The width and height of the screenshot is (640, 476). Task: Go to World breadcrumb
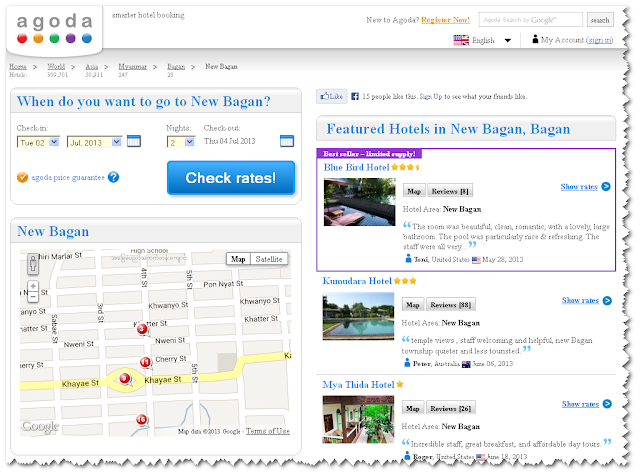pos(56,67)
